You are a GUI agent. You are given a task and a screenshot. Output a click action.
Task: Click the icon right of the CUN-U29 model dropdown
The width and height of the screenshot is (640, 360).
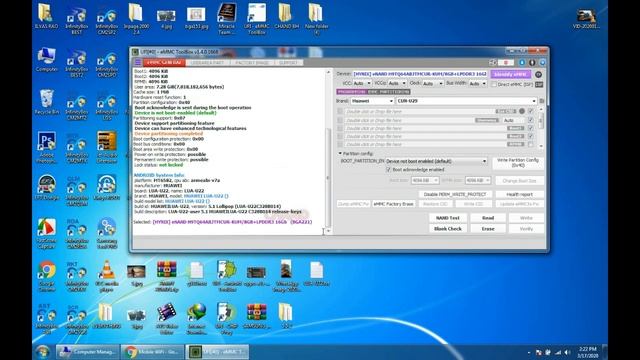point(542,101)
